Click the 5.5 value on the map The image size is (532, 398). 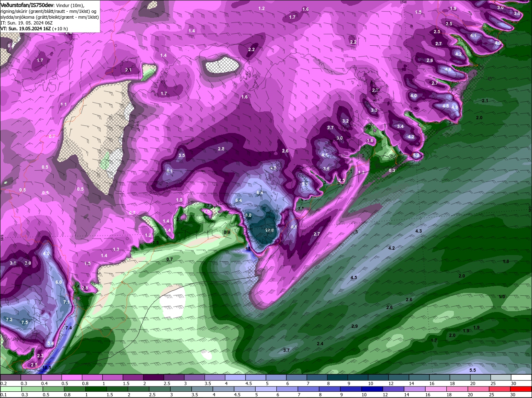pyautogui.click(x=473, y=370)
